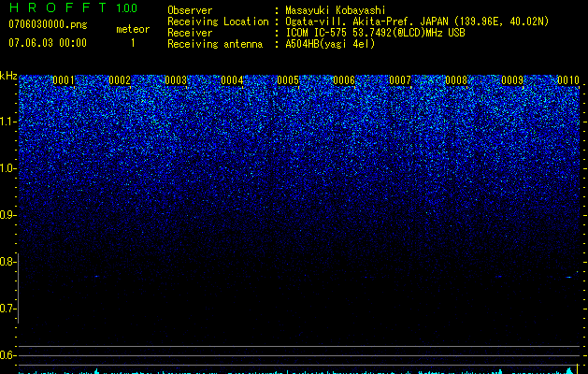This screenshot has height=374, width=588.
Task: Click the kHz axis unit label
Action: pos(8,76)
